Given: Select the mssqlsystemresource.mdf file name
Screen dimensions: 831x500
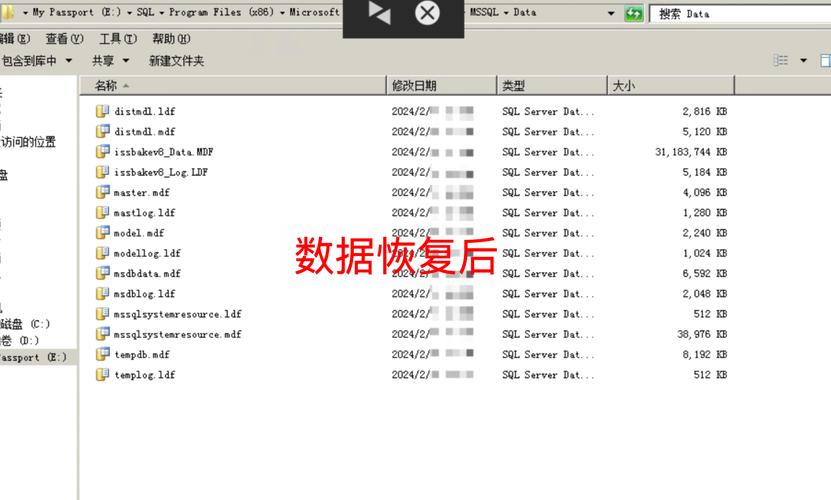Looking at the screenshot, I should tap(178, 335).
